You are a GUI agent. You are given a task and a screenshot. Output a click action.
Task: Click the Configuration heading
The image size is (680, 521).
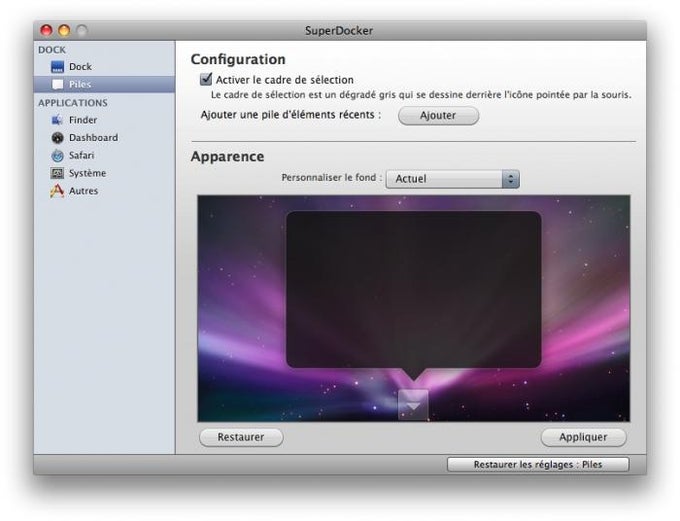[x=238, y=59]
